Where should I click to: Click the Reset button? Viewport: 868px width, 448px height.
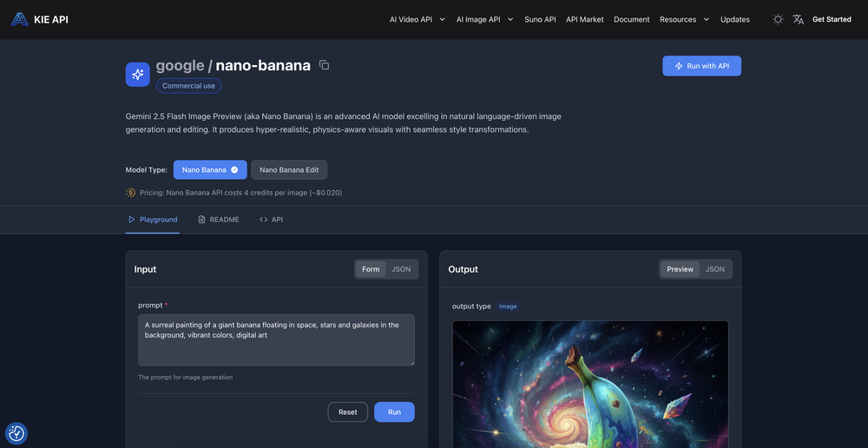[x=347, y=412]
